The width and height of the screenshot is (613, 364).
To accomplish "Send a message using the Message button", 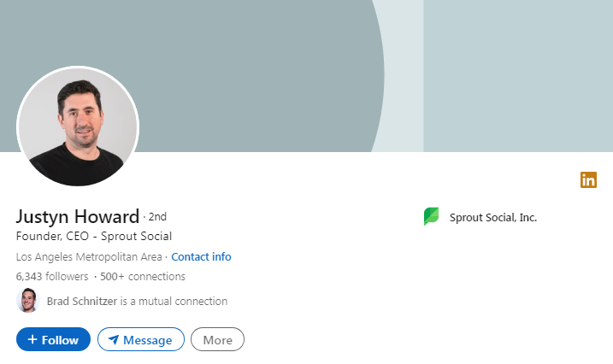I will click(141, 339).
